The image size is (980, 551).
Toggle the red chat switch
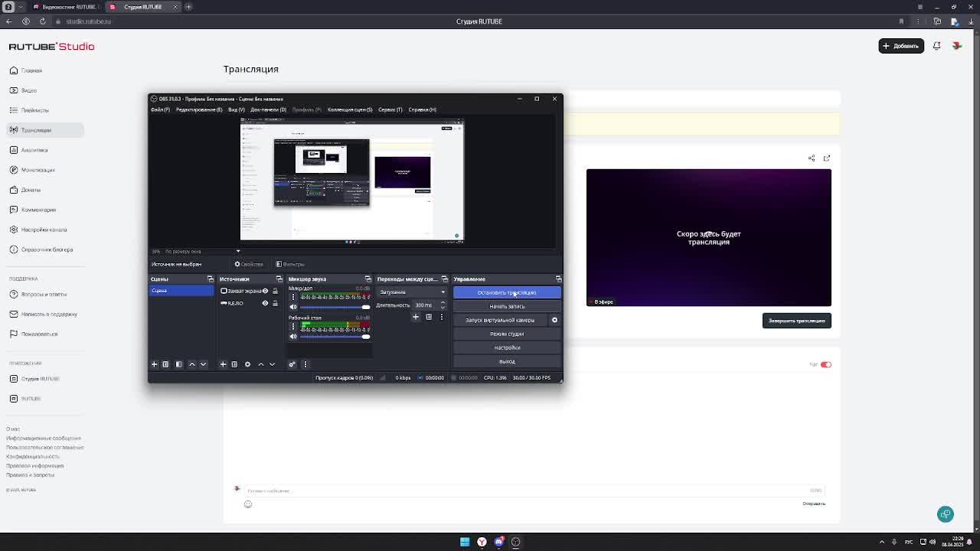point(825,364)
